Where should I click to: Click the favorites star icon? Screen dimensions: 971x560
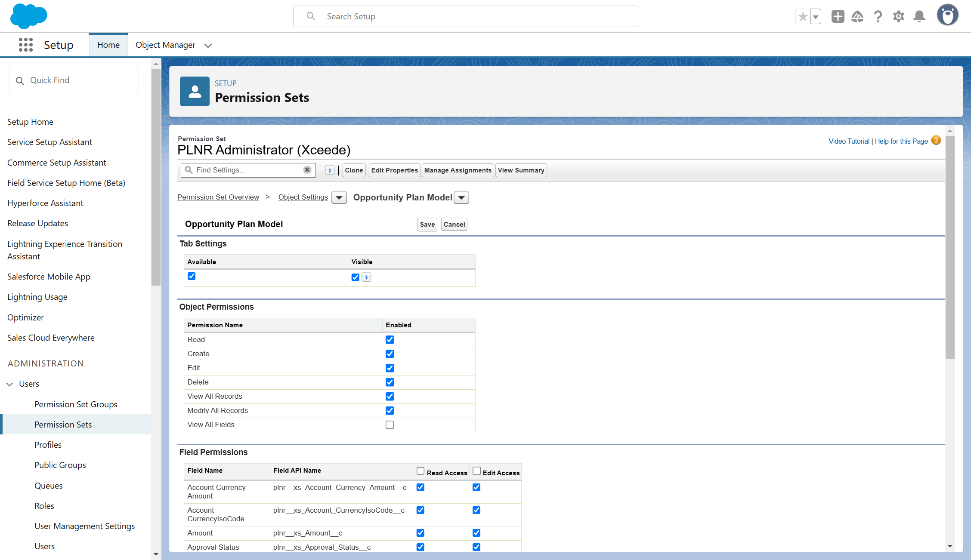(x=803, y=16)
